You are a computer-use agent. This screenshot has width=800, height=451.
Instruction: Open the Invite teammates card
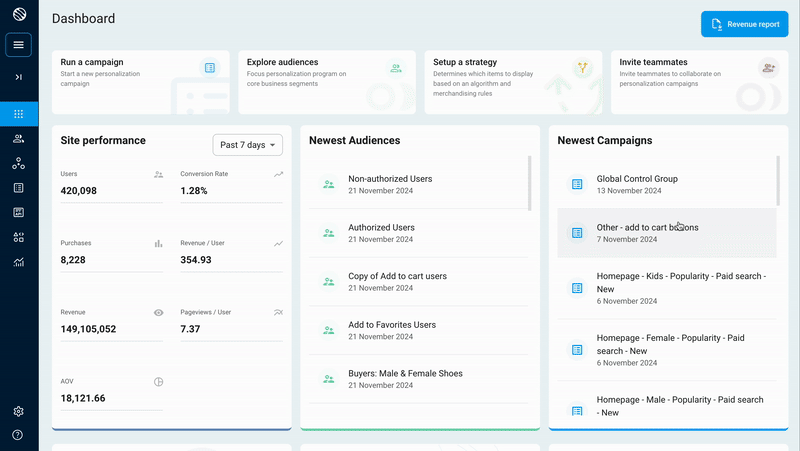click(x=699, y=82)
